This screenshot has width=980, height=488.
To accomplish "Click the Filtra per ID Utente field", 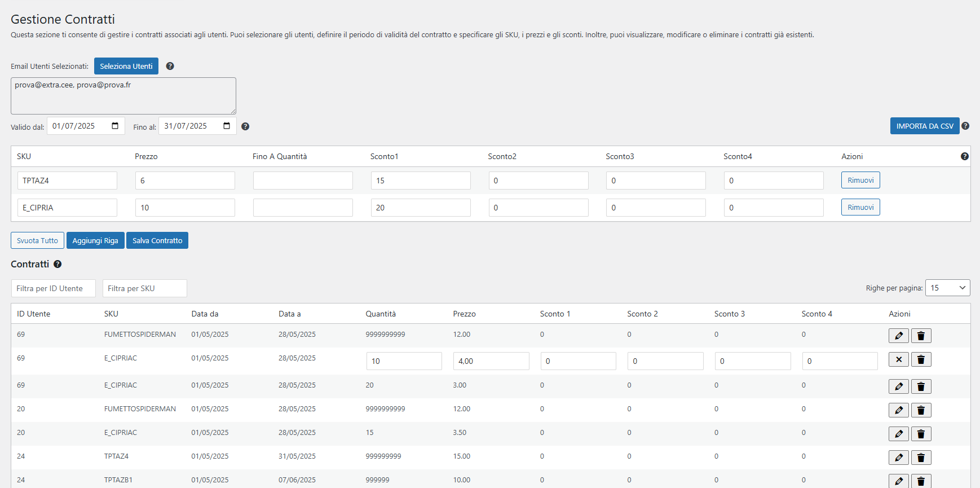I will [x=54, y=288].
